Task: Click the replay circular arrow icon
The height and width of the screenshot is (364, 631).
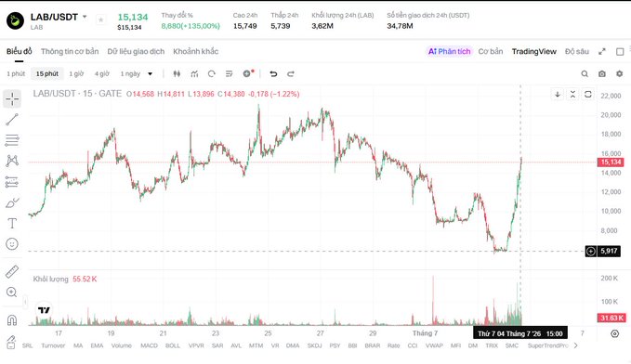Action: click(212, 73)
